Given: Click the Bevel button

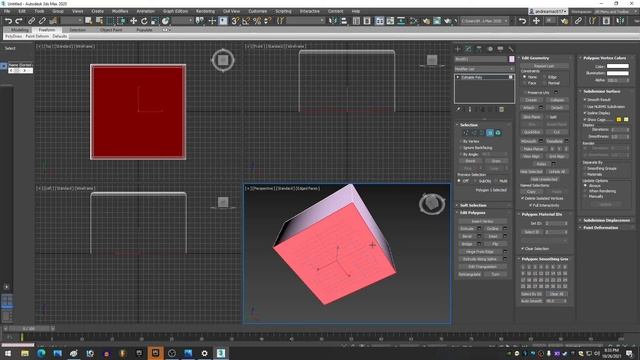Looking at the screenshot, I should click(467, 236).
